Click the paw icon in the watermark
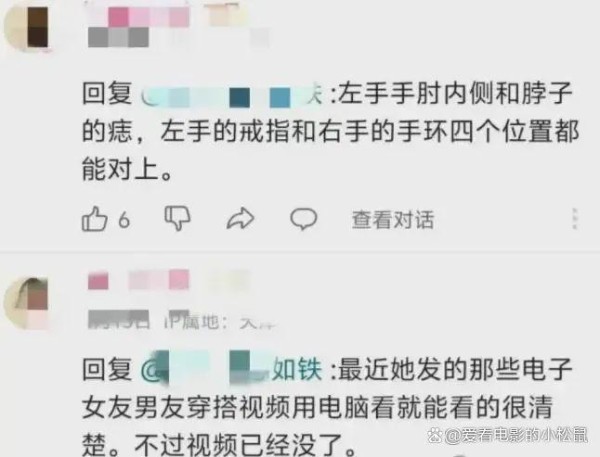 tap(435, 435)
